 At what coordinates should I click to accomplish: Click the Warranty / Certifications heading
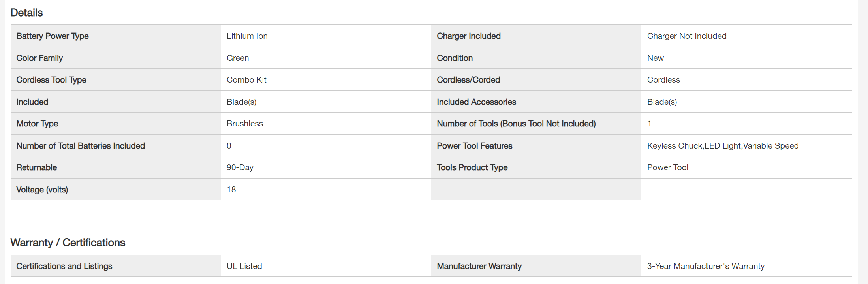[68, 243]
